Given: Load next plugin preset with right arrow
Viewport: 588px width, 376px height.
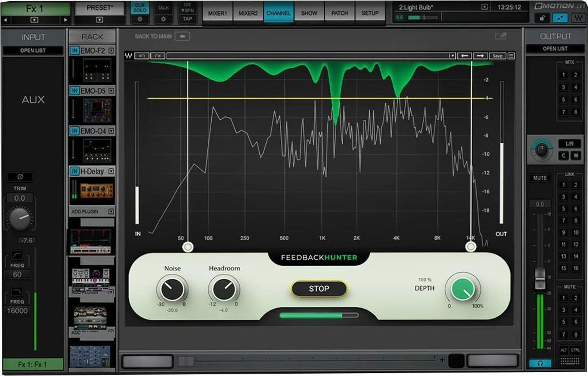Looking at the screenshot, I should (480, 56).
